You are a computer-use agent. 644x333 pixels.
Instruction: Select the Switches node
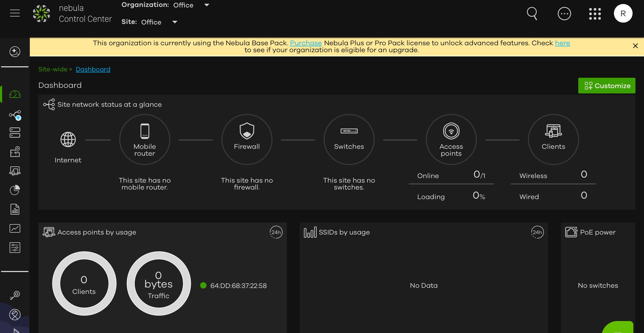(349, 139)
